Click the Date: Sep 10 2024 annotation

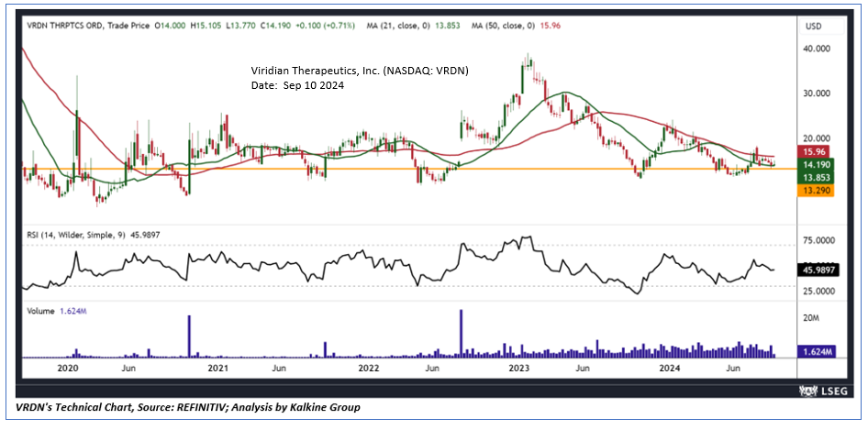pyautogui.click(x=298, y=86)
